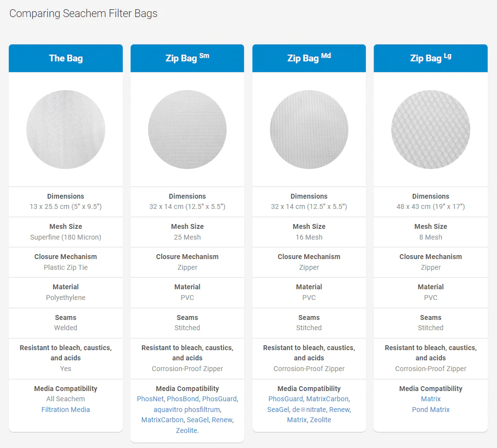Click 'Zipper' closure value for Zip Bag Lg
The image size is (497, 448).
pos(430,267)
